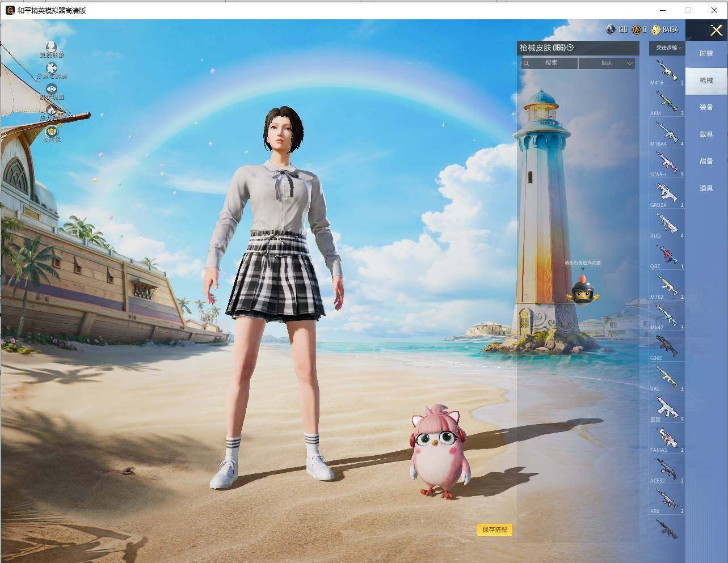Image resolution: width=728 pixels, height=563 pixels.
Task: Open the puzzle-piece share and disassemble icon
Action: click(x=52, y=68)
